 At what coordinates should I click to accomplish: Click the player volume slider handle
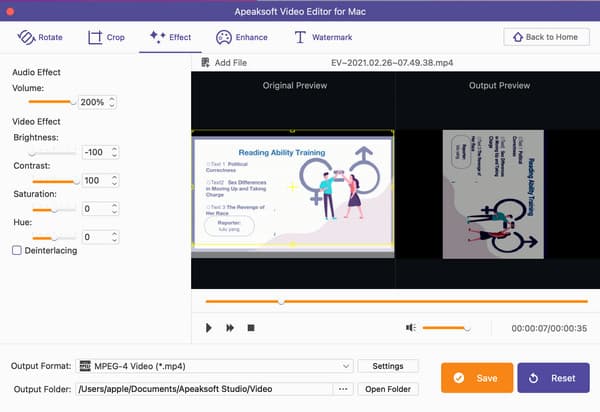click(467, 328)
